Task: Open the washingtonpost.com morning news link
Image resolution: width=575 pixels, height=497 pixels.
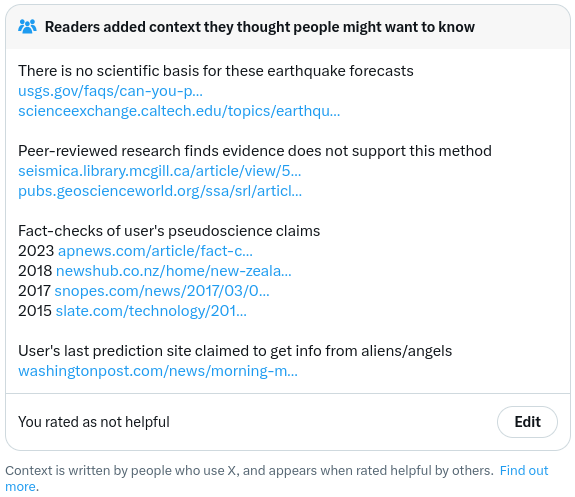Action: (158, 371)
